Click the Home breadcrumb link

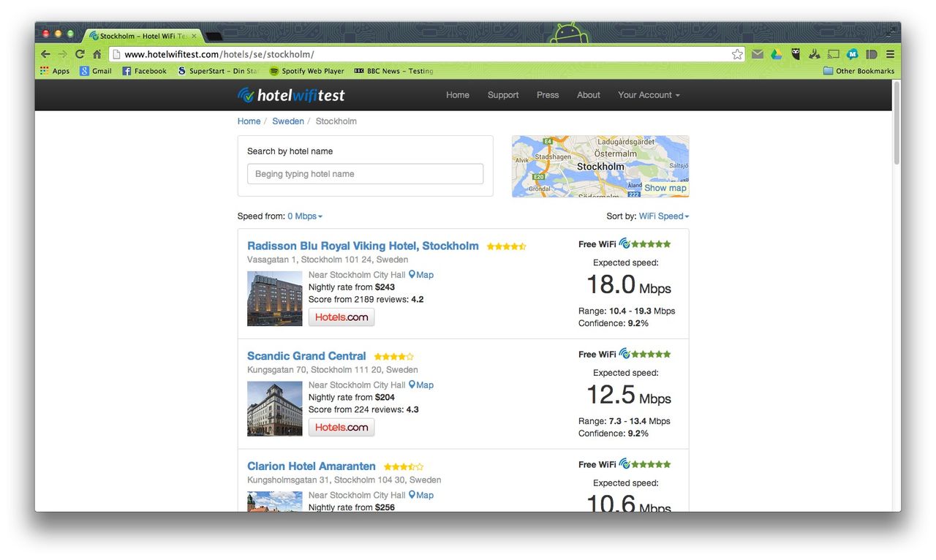[x=249, y=121]
